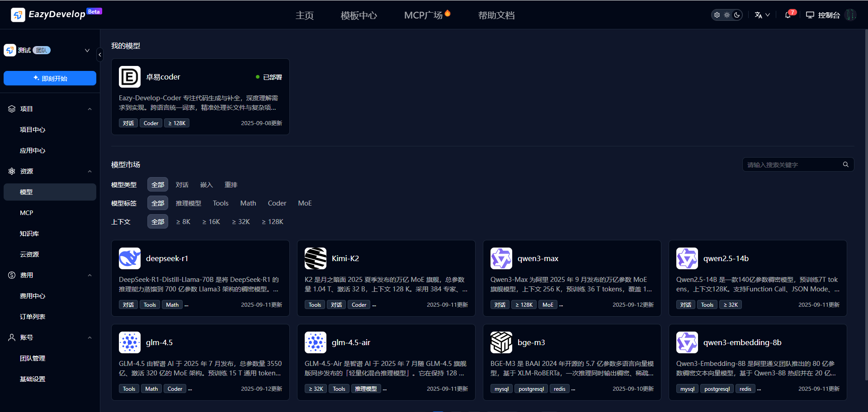Click the model search input field
The image size is (868, 412).
click(791, 165)
